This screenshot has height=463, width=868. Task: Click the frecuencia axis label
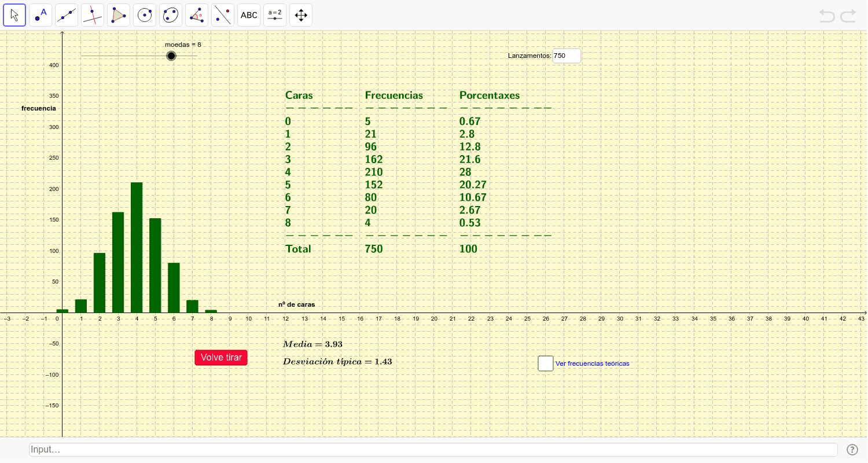39,108
